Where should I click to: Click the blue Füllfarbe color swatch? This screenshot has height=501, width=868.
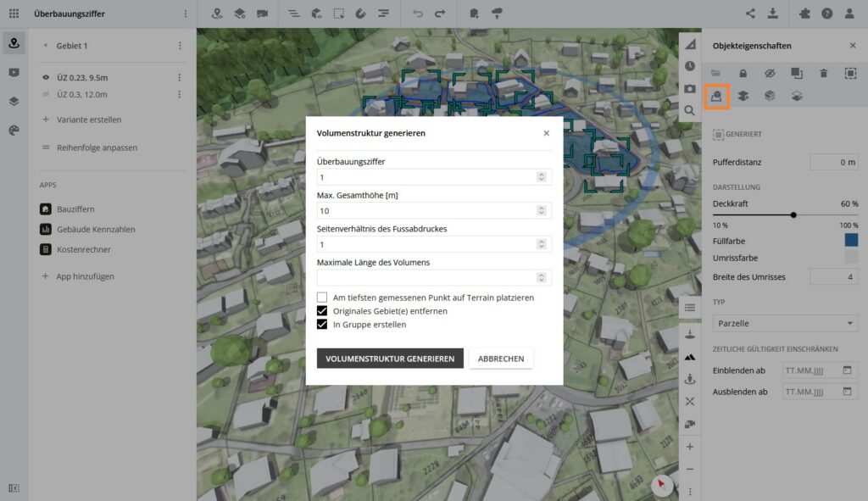coord(851,241)
